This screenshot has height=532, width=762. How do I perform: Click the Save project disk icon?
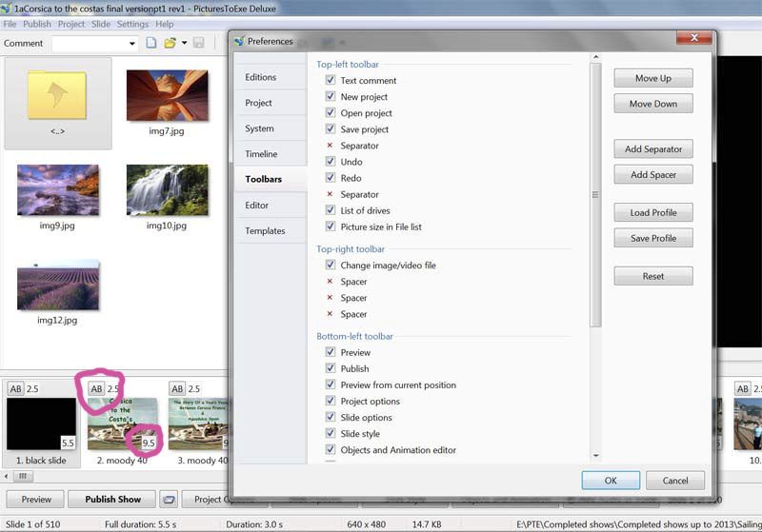coord(198,43)
